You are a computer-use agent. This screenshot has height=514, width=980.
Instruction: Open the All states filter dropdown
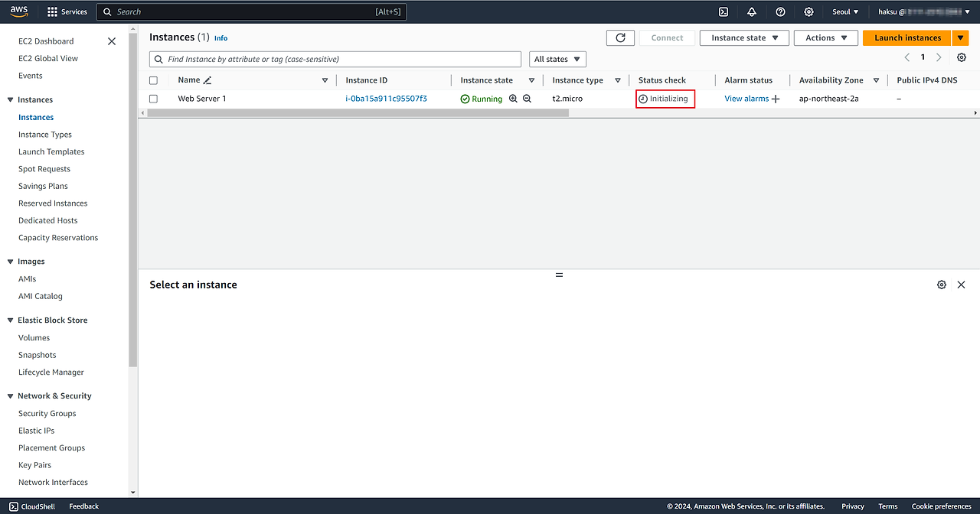pyautogui.click(x=557, y=59)
